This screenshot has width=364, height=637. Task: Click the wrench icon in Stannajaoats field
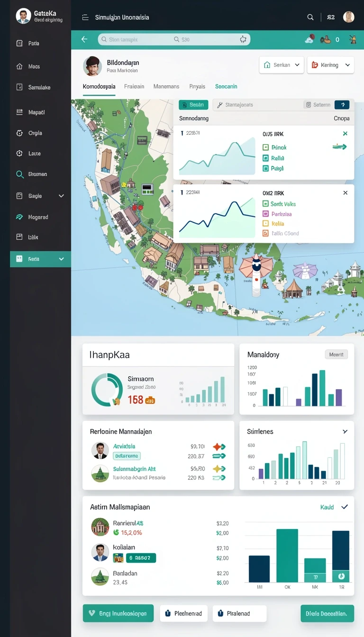coord(220,105)
